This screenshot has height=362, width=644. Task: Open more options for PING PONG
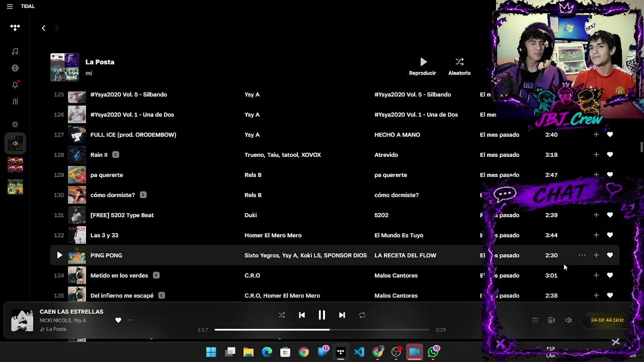[x=582, y=255]
